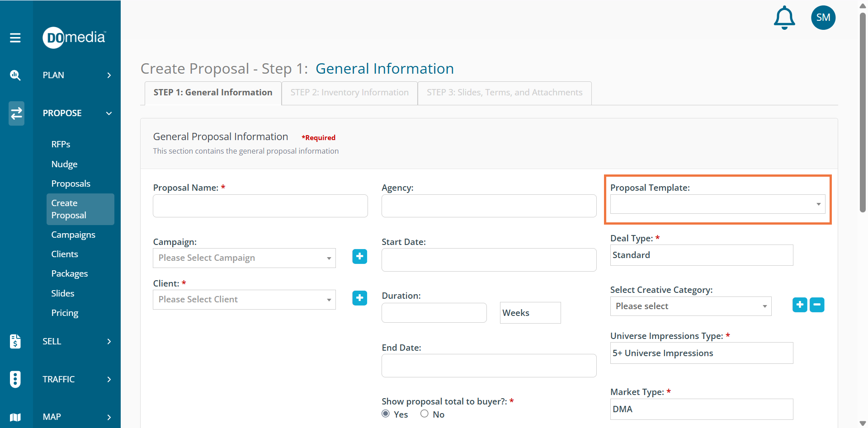This screenshot has height=428, width=868.
Task: Select No for show proposal total
Action: point(424,414)
